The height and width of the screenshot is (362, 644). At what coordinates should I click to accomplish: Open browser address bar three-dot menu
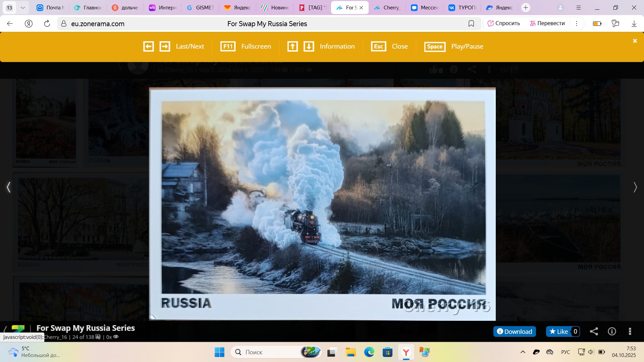(576, 23)
